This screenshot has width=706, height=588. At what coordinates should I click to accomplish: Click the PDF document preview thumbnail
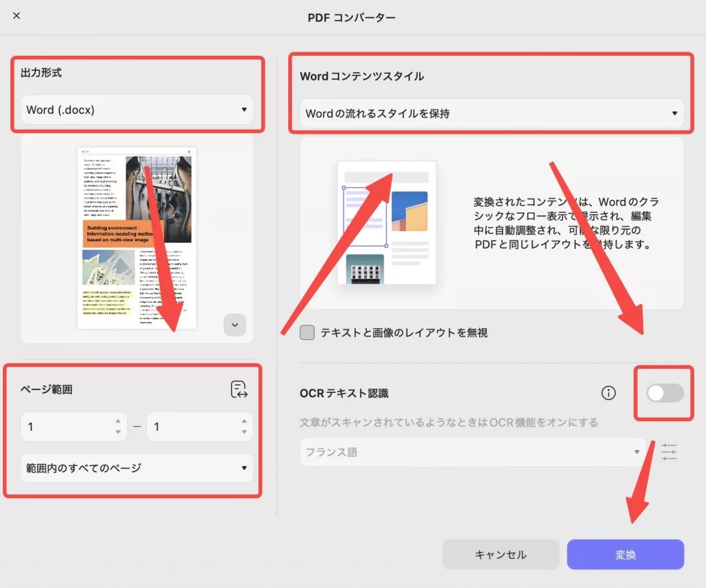click(136, 238)
